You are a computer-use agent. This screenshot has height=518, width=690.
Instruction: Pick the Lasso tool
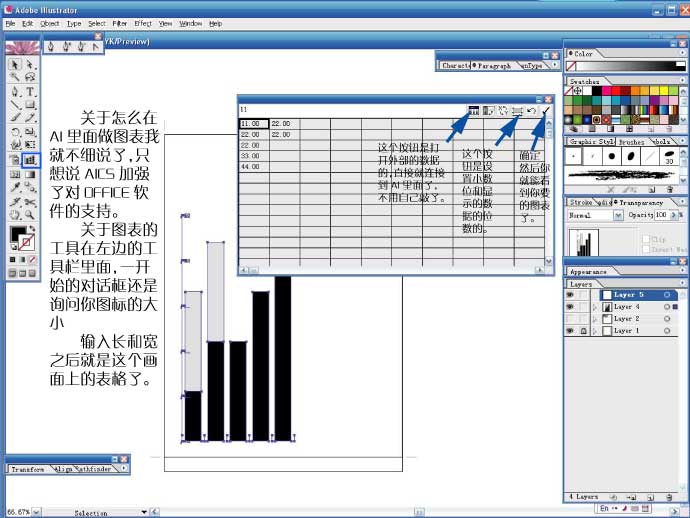(x=30, y=77)
